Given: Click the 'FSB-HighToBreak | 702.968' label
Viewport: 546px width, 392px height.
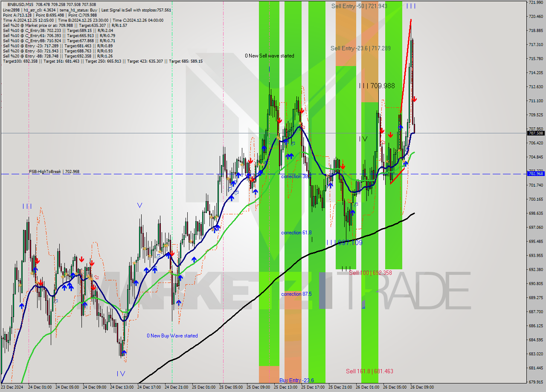Looking at the screenshot, I should [x=54, y=171].
